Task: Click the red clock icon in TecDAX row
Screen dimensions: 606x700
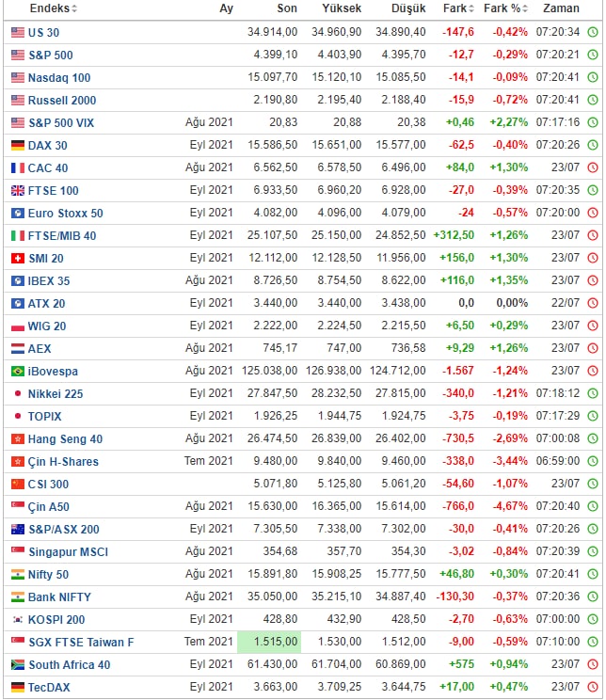Action: [x=593, y=687]
